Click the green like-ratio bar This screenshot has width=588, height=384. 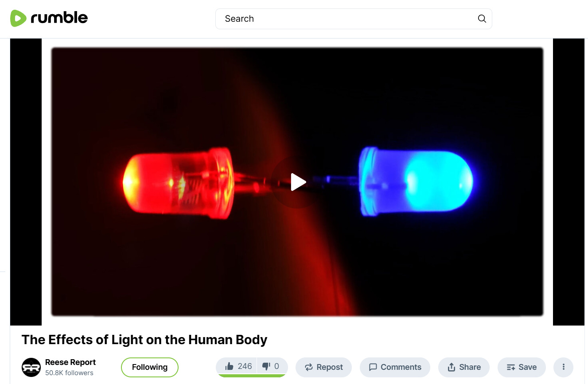point(252,376)
